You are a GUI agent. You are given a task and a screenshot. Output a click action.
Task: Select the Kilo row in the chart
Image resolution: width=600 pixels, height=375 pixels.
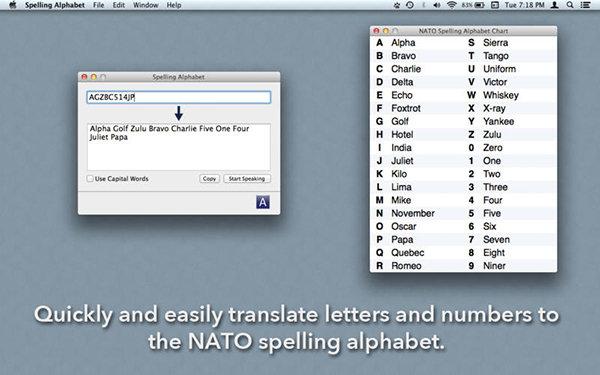(417, 174)
